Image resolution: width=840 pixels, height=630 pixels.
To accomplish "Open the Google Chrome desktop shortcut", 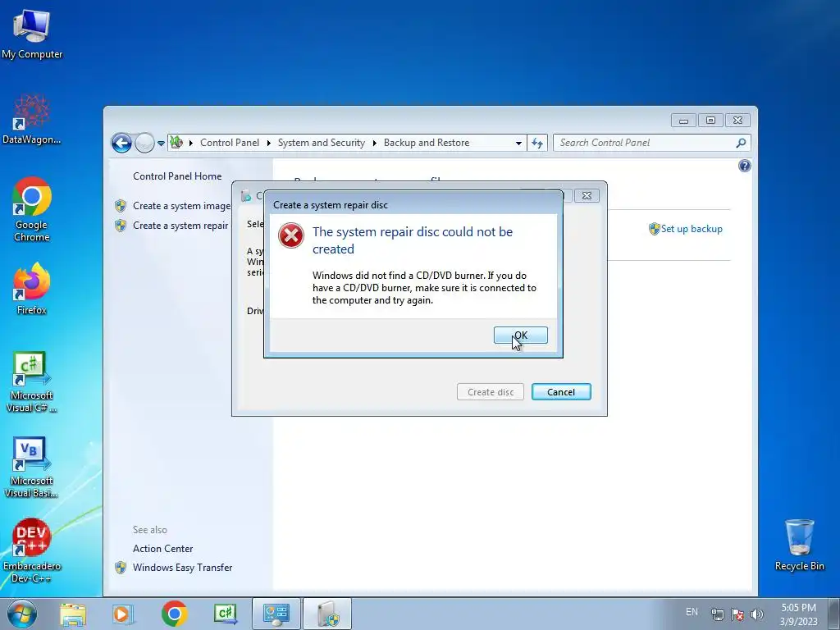I will pos(32,209).
